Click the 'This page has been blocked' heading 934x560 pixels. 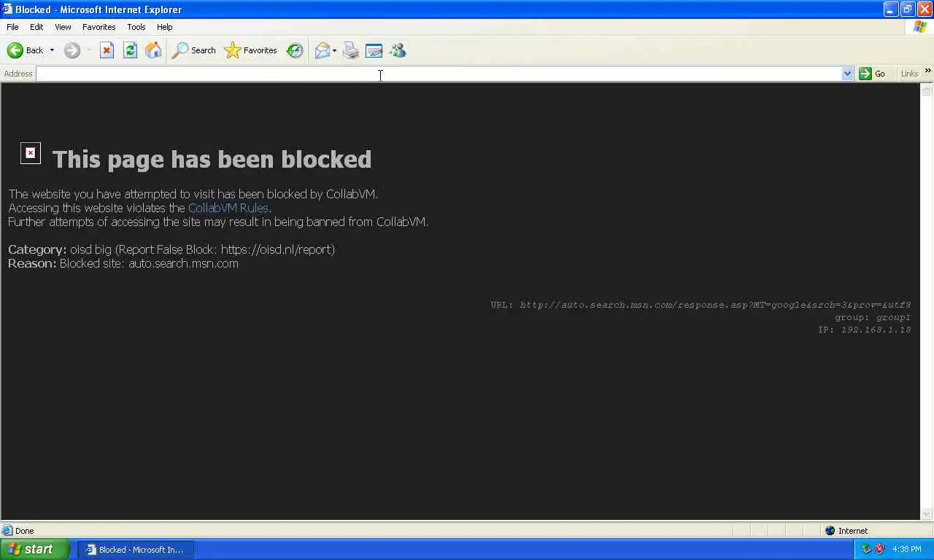212,159
